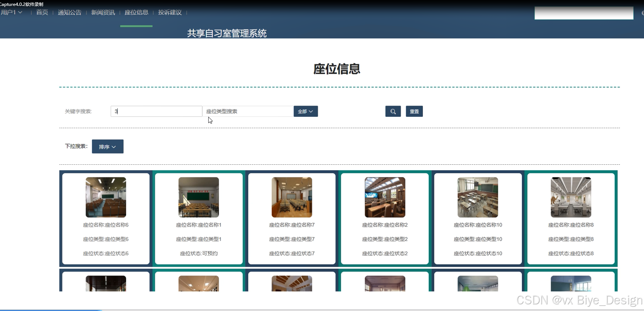Click text 座位状态:座位状态10
644x311 pixels.
478,253
